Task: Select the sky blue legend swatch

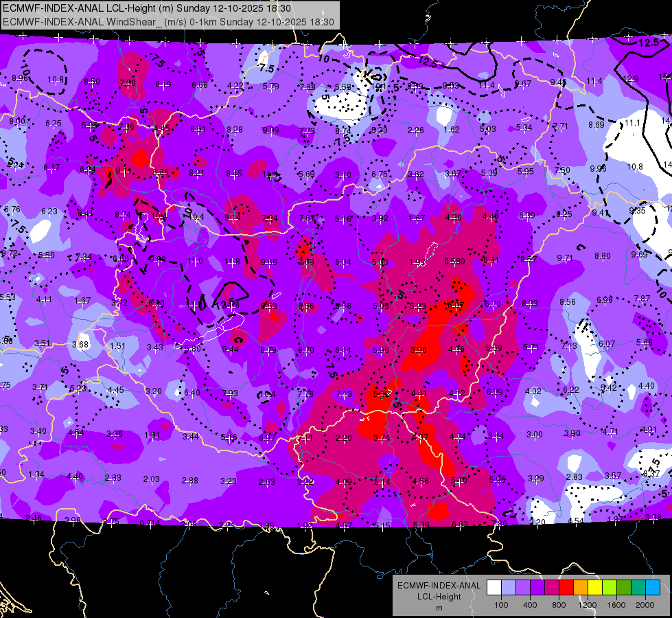Action: pyautogui.click(x=653, y=588)
